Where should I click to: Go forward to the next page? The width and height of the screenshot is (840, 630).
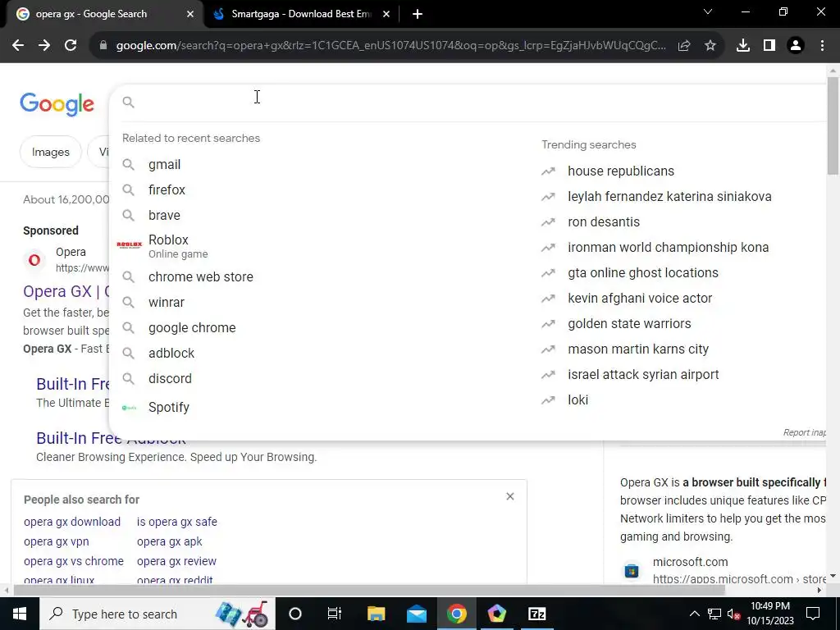(x=44, y=46)
